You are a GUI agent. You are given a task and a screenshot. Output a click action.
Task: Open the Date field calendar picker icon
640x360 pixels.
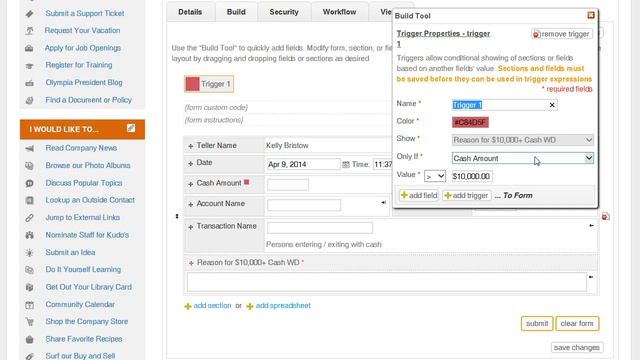(x=346, y=164)
